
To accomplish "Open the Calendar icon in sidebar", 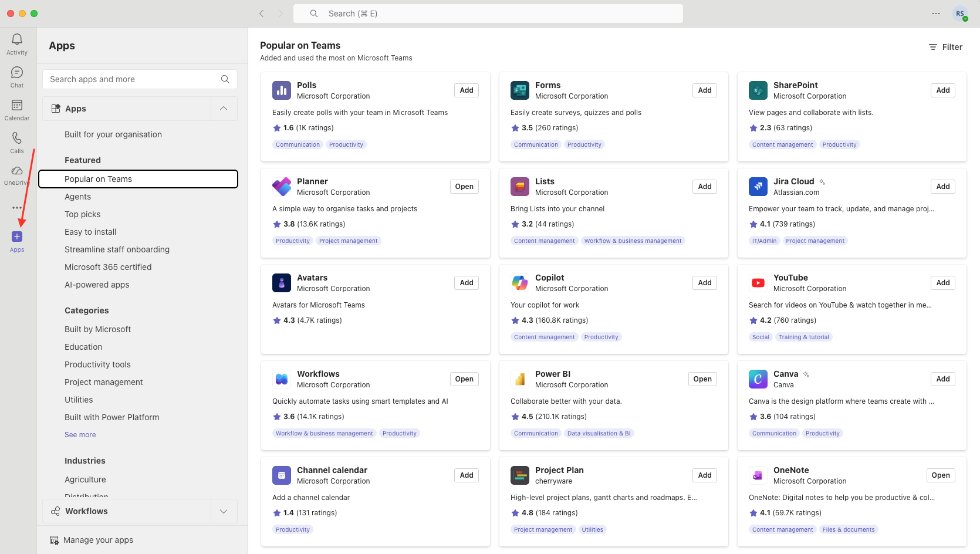I will tap(17, 106).
